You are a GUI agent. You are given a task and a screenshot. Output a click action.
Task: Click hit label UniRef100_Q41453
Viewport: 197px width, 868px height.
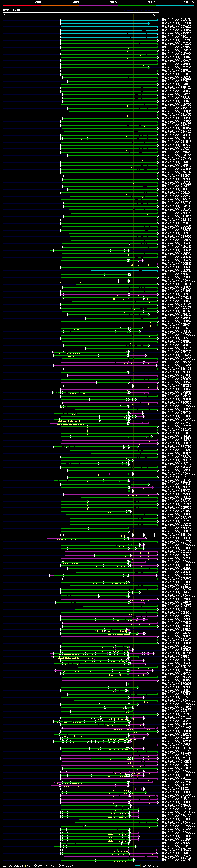177,115
